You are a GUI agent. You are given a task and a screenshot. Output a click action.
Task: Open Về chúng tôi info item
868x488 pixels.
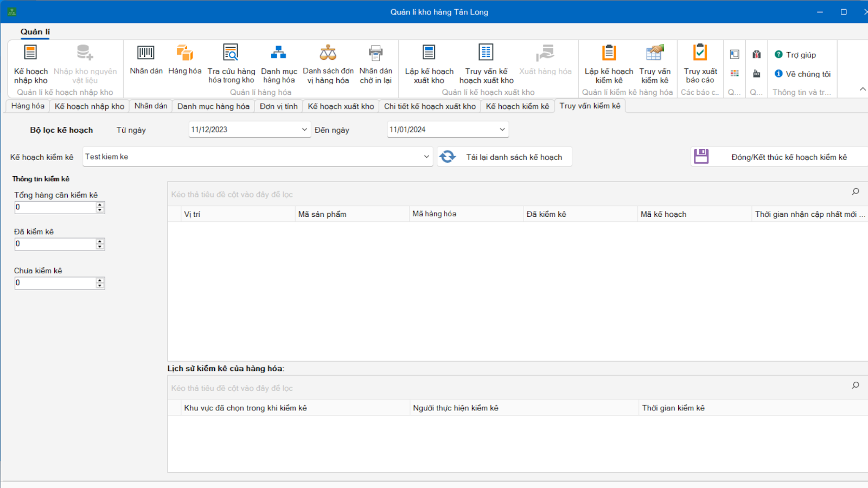coord(802,74)
